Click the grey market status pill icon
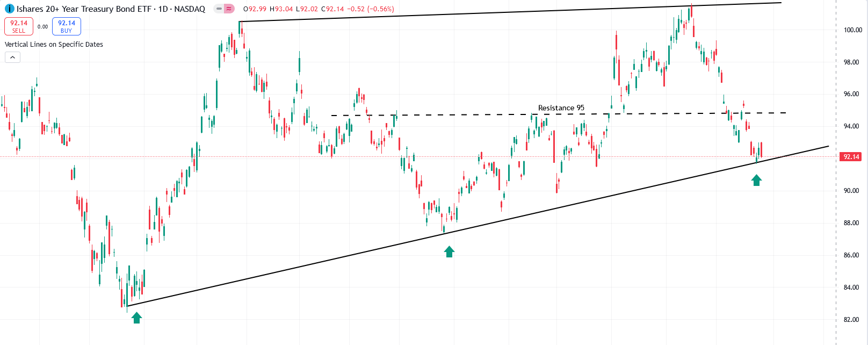This screenshot has height=345, width=868. coord(219,9)
